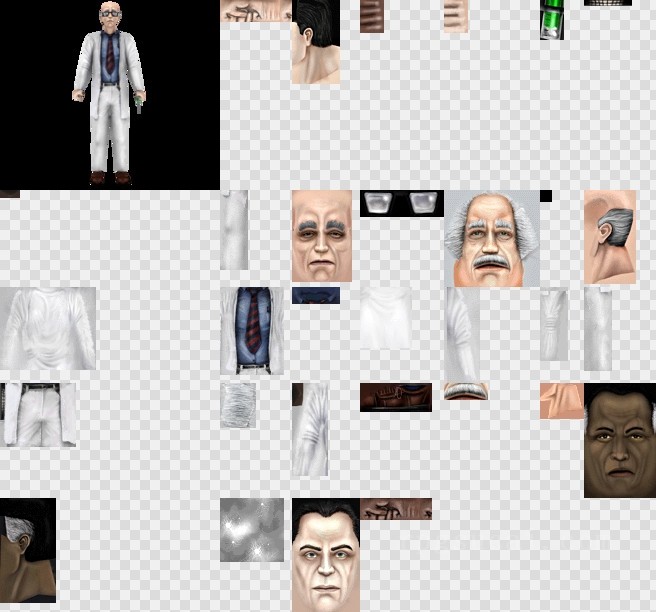
Task: Click the full-body scientist model preview
Action: tap(109, 95)
